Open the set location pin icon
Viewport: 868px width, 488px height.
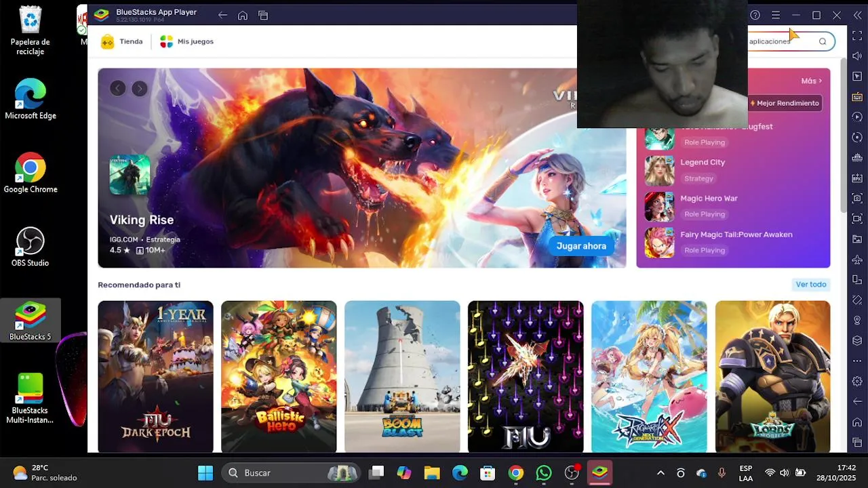point(857,321)
